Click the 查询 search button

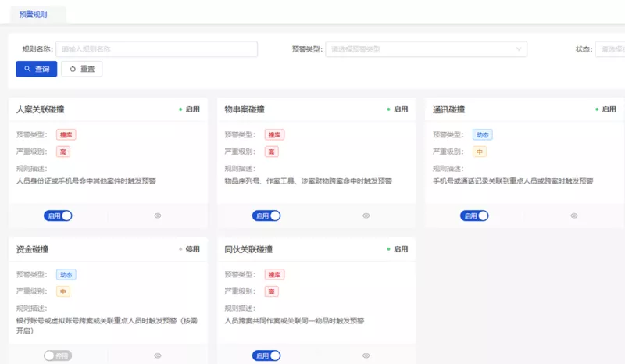tap(36, 69)
